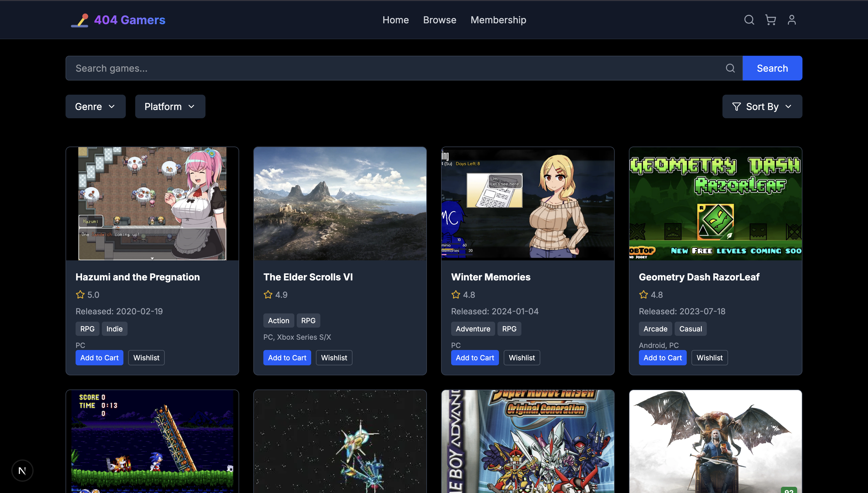Click the Arcade tag on Geometry Dash
This screenshot has width=868, height=493.
(x=655, y=329)
